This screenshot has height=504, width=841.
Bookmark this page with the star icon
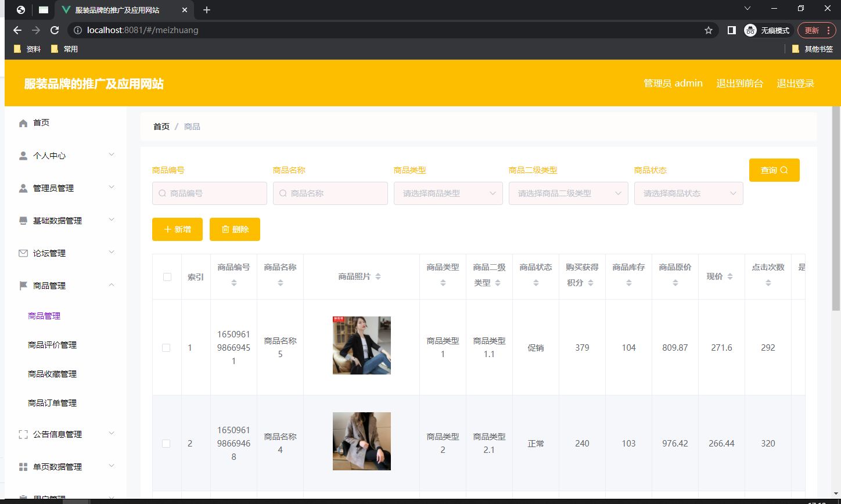(709, 30)
